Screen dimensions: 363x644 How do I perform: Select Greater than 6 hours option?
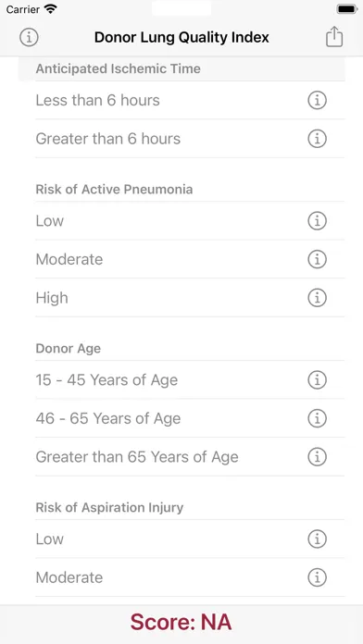click(x=190, y=139)
